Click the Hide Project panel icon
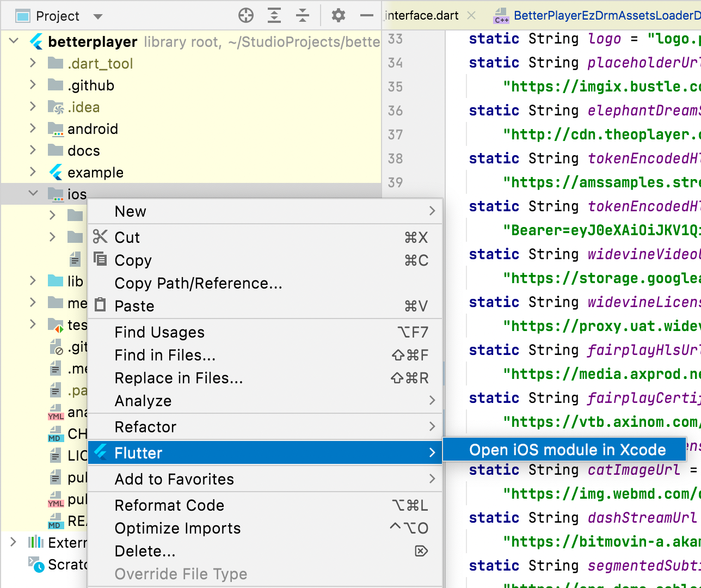701x588 pixels. coord(367,15)
